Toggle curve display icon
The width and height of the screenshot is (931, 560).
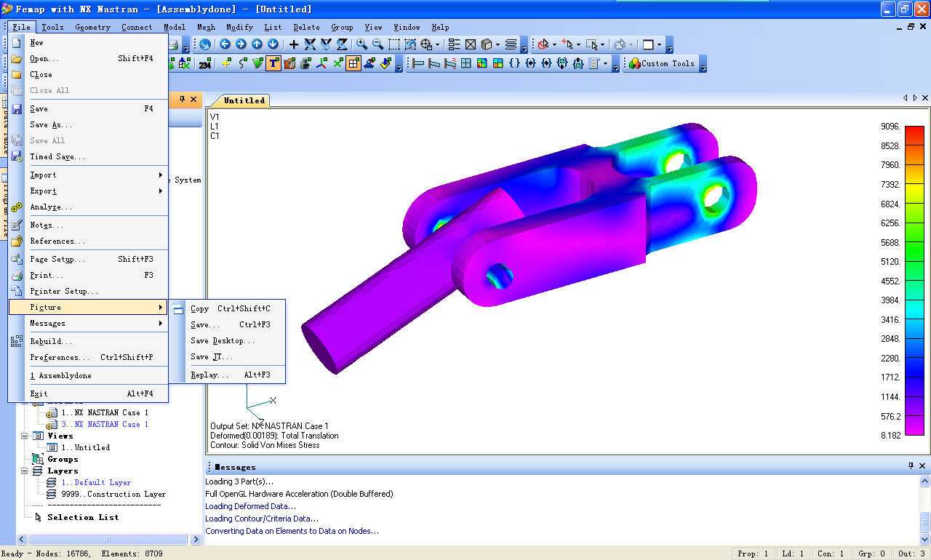pyautogui.click(x=242, y=63)
